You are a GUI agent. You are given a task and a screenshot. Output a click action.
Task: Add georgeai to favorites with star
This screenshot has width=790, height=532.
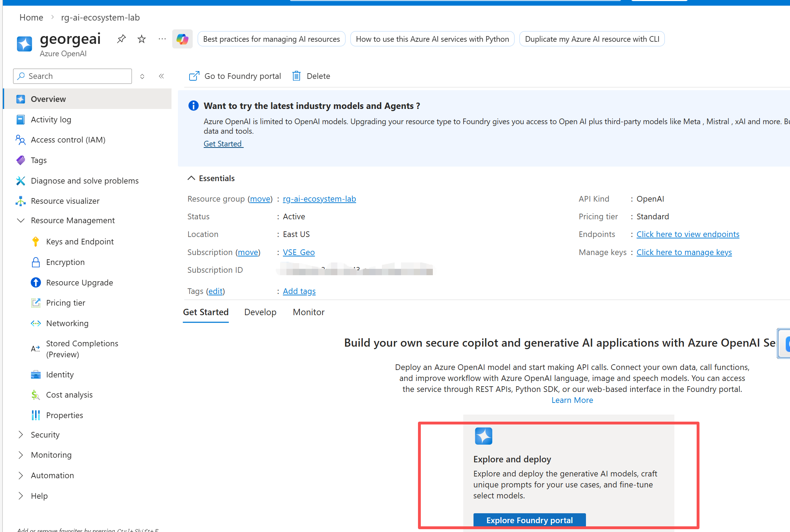click(141, 39)
